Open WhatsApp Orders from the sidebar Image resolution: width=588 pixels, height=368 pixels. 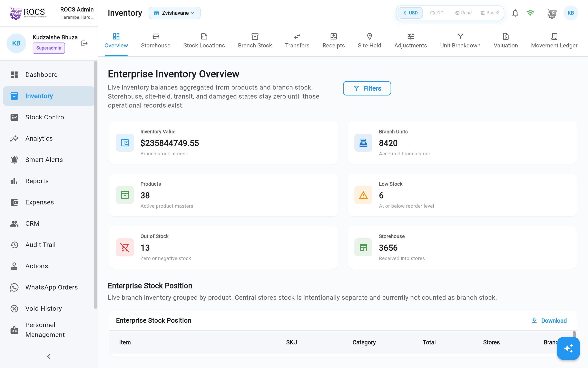[x=49, y=287]
